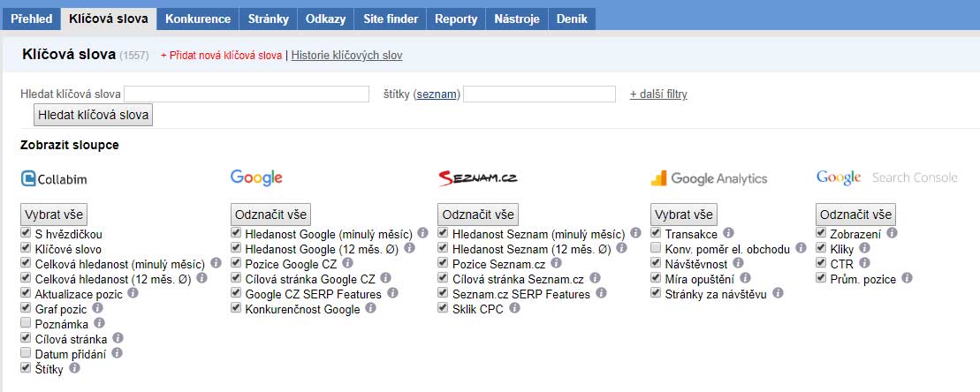
Task: Click info icon next to CTR
Action: (x=863, y=263)
